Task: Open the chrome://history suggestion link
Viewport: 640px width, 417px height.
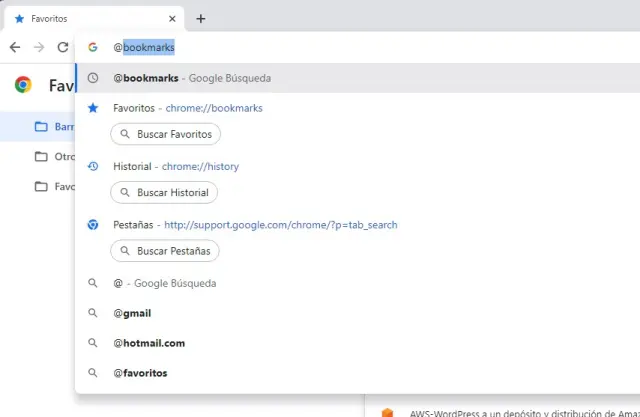Action: point(200,166)
